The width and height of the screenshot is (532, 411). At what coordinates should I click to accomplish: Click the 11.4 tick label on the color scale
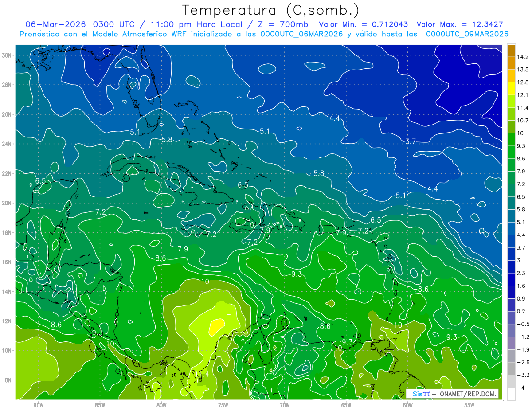(523, 108)
